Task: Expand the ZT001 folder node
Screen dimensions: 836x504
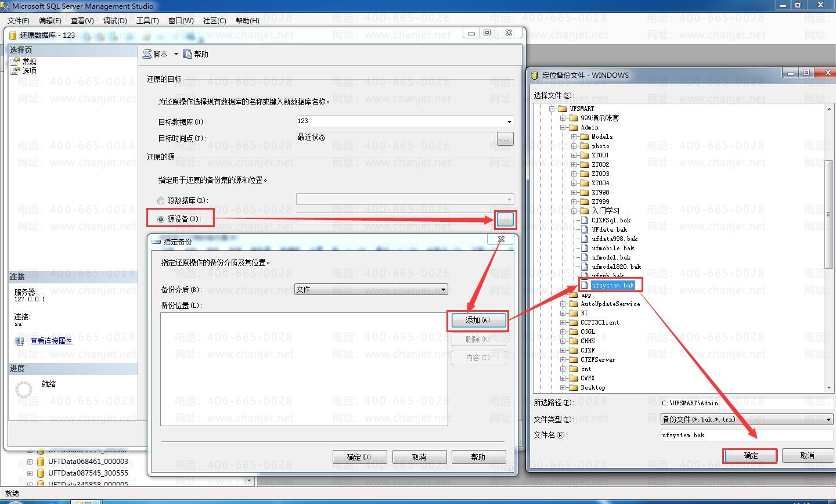Action: click(574, 156)
